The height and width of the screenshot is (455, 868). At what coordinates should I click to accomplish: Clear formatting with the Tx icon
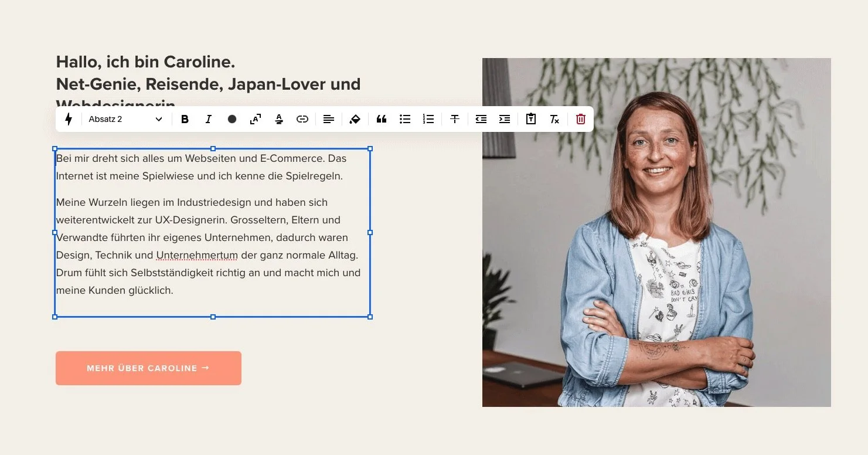click(554, 119)
